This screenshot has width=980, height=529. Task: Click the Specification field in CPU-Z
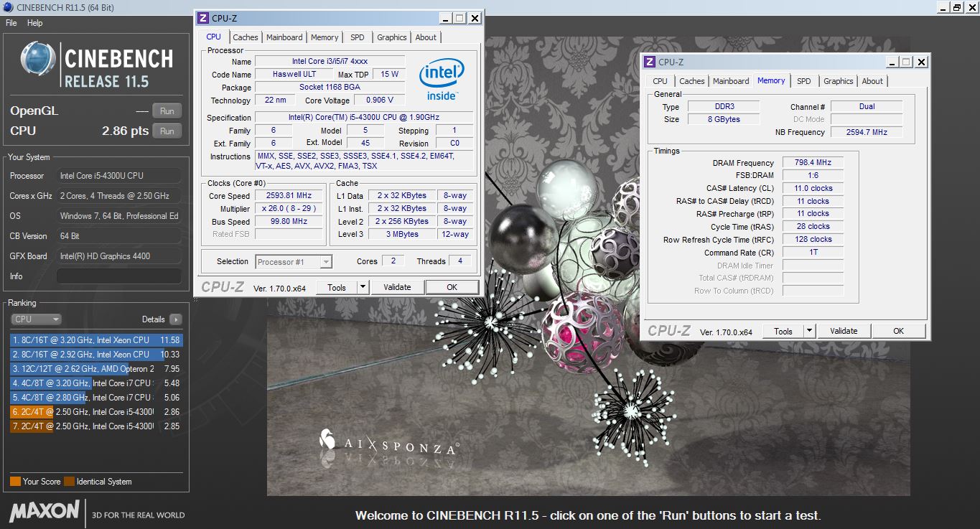click(365, 118)
